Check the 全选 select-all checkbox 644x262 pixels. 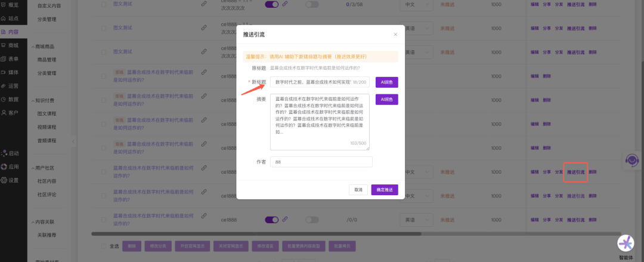click(x=104, y=246)
